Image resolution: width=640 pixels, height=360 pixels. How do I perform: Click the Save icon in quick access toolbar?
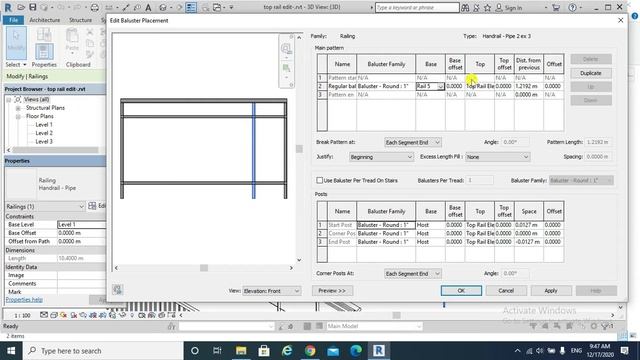[33, 7]
